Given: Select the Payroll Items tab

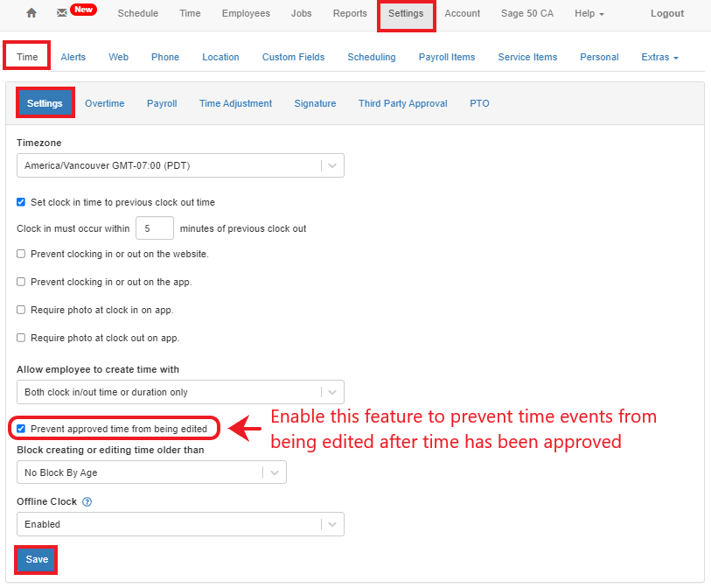Looking at the screenshot, I should tap(447, 57).
